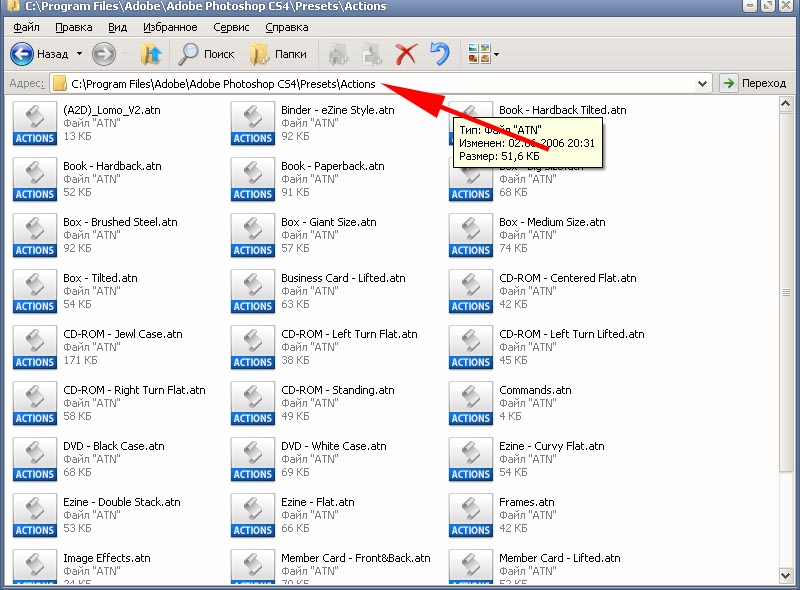Click file name Ezine - Double Stack.atn

pos(122,502)
